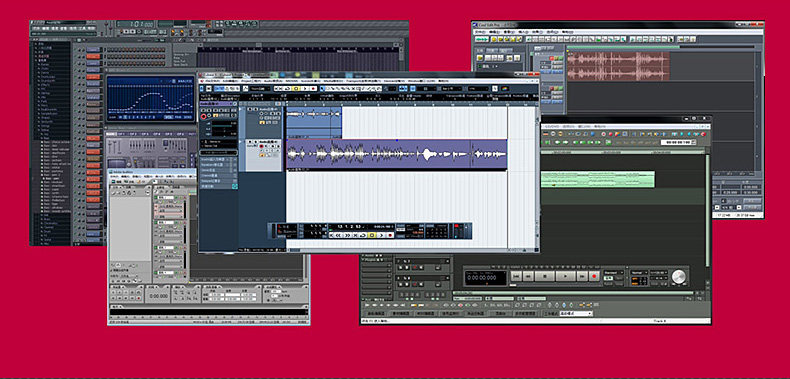Viewport: 790px width, 379px height.
Task: Open the Touch Fader automation dropdown in Cubase
Action: pyautogui.click(x=260, y=89)
